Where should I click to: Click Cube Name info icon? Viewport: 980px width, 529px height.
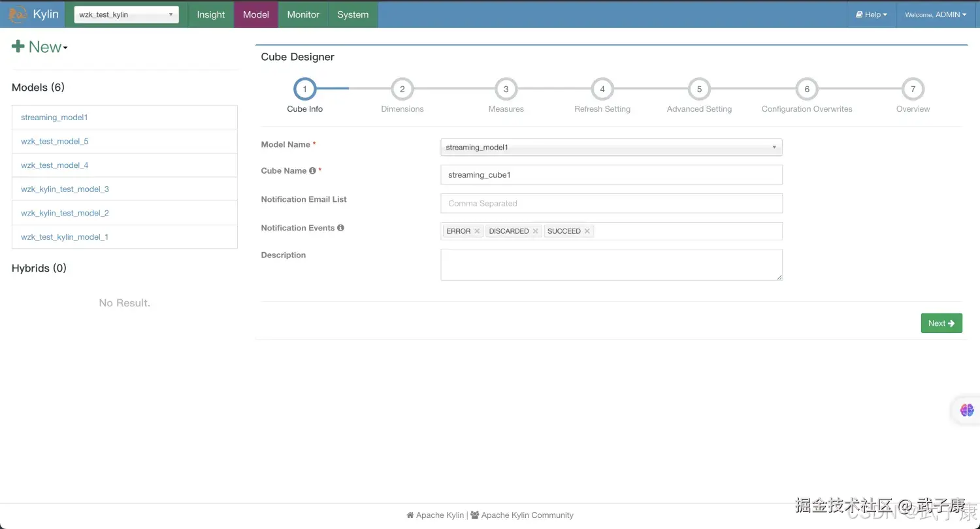click(x=312, y=171)
